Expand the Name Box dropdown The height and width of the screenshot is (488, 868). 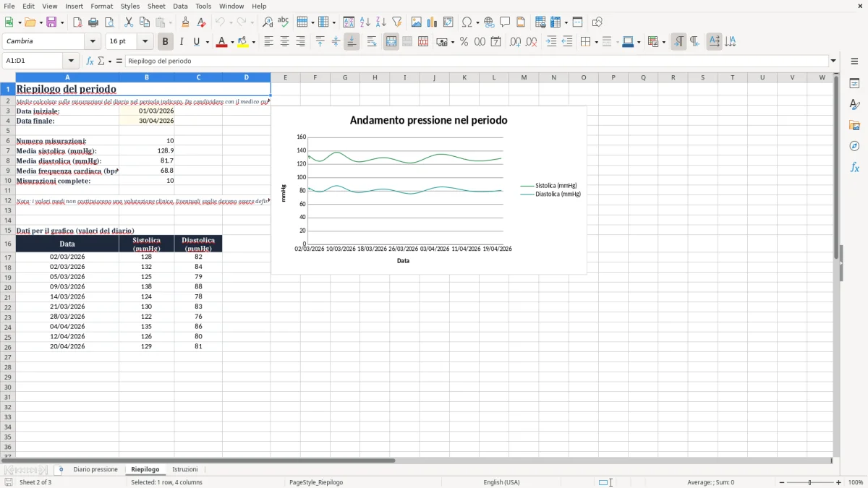point(71,61)
